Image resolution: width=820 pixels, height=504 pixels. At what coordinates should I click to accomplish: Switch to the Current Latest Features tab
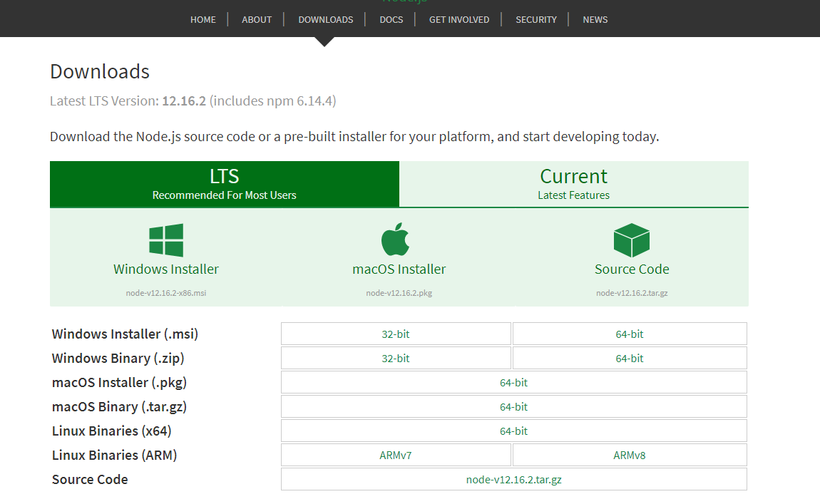pyautogui.click(x=574, y=184)
